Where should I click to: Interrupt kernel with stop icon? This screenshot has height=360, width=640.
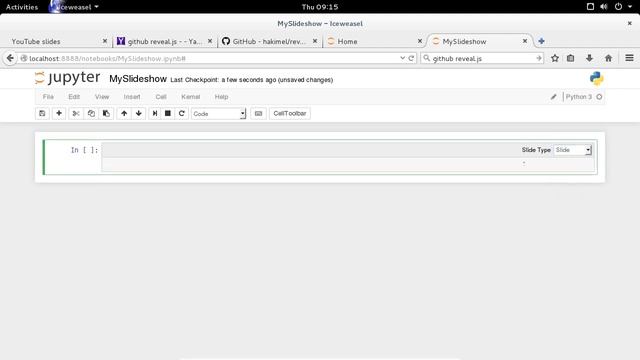168,113
